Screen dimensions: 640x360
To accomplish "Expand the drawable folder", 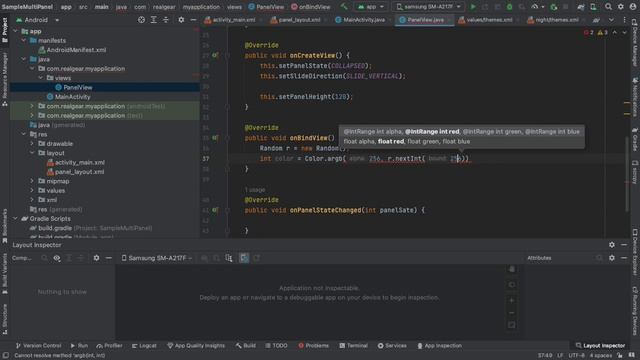I will [x=32, y=144].
